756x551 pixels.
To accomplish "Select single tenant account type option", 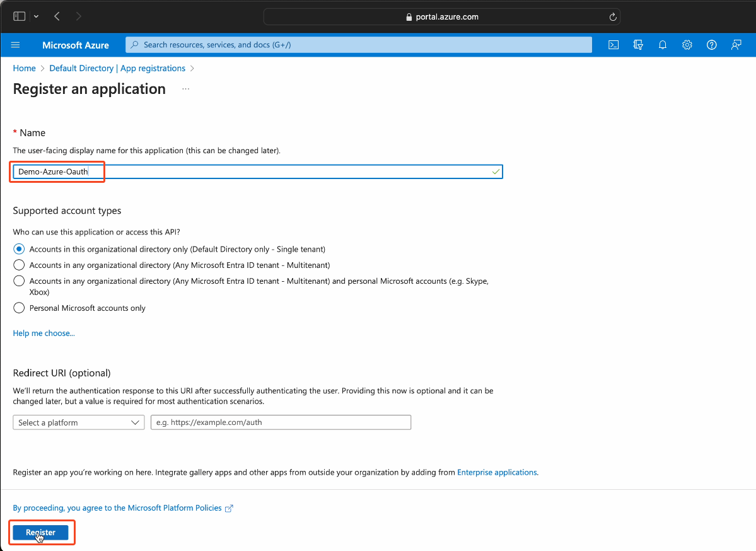I will 19,249.
